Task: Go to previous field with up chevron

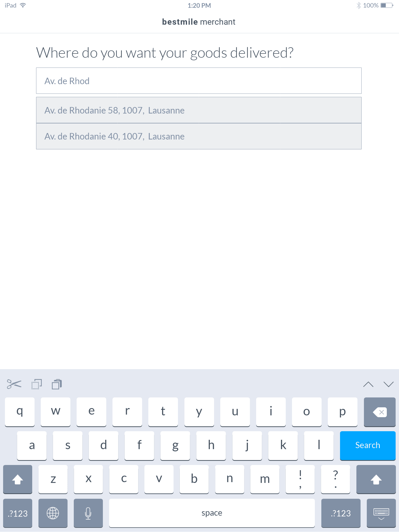Action: 368,384
